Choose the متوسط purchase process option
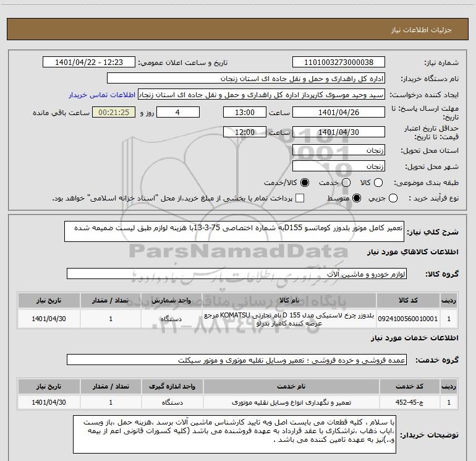476x461 pixels. pos(357,199)
